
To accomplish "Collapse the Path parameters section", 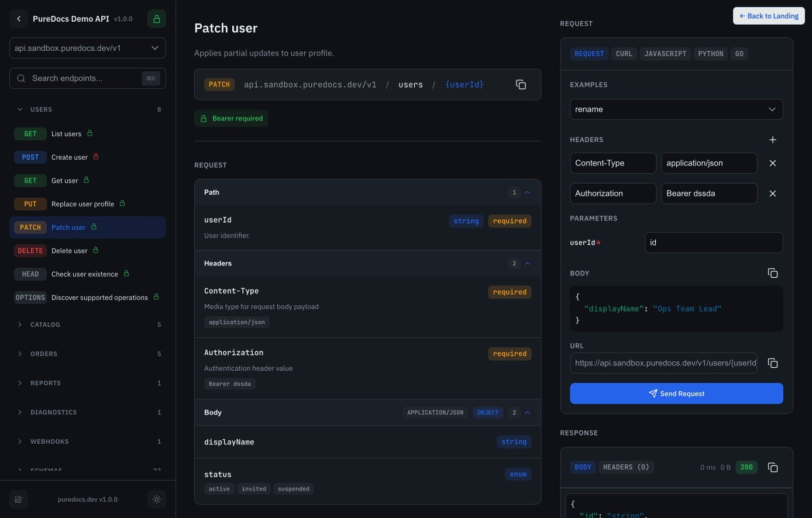I will [527, 192].
